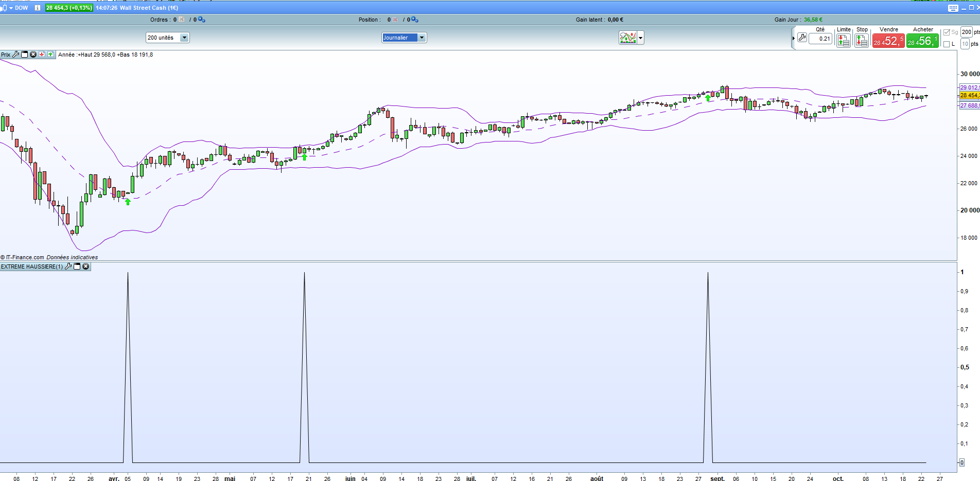Open the on-screen keyboard icon
This screenshot has height=481, width=980.
point(953,8)
